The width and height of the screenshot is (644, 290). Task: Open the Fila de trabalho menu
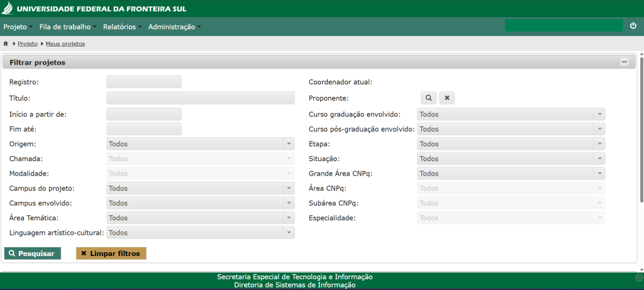pos(67,27)
